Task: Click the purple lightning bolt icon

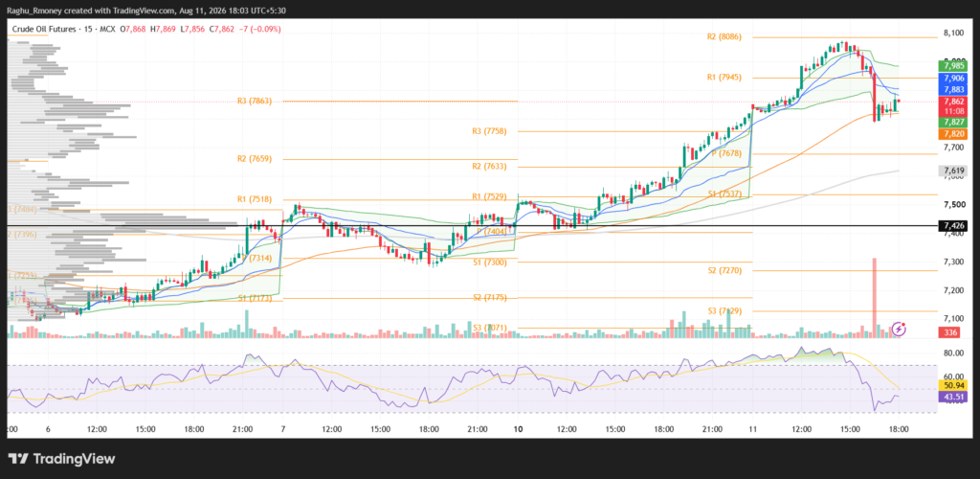Action: click(899, 329)
